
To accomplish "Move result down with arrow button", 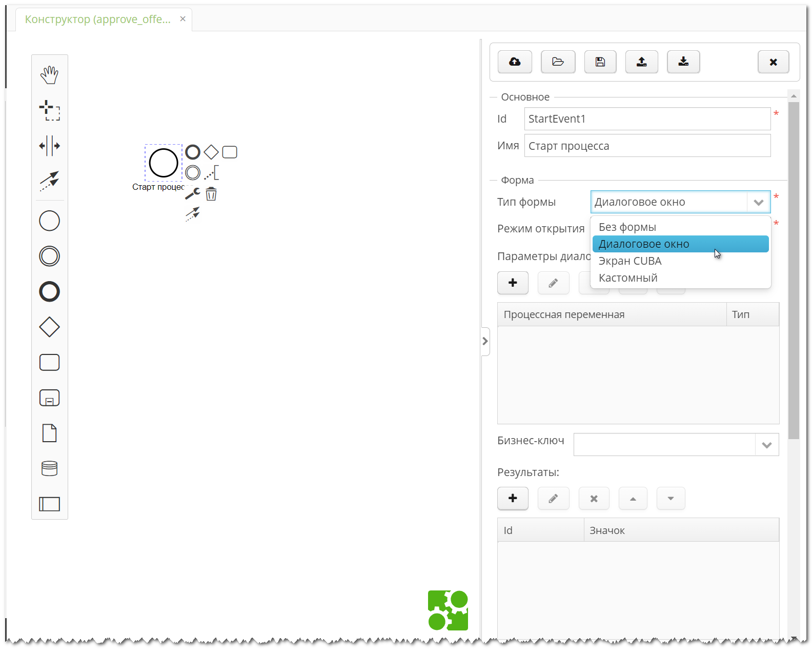I will 671,498.
